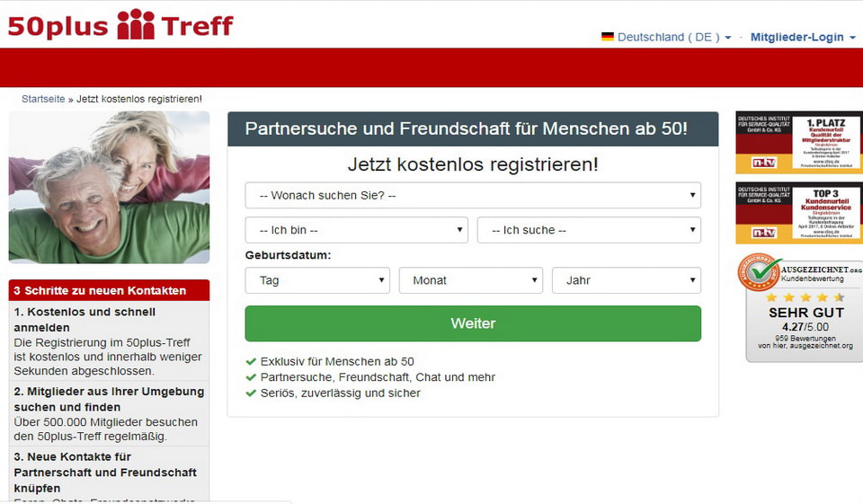
Task: Click the German flag icon
Action: point(608,37)
